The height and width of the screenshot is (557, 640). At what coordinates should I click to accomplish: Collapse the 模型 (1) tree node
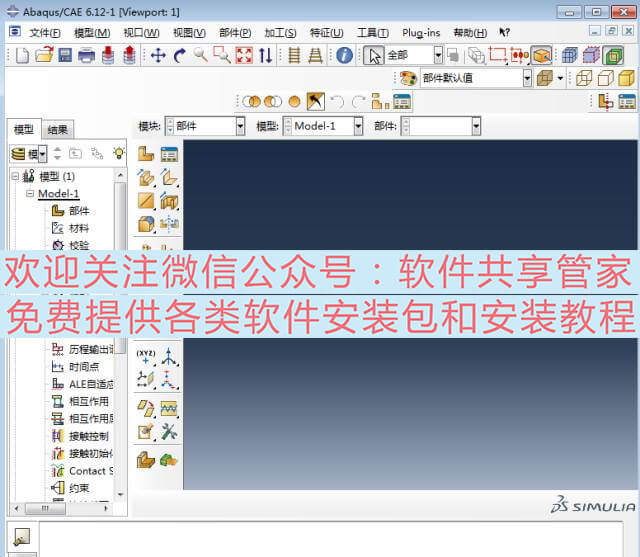click(x=15, y=176)
